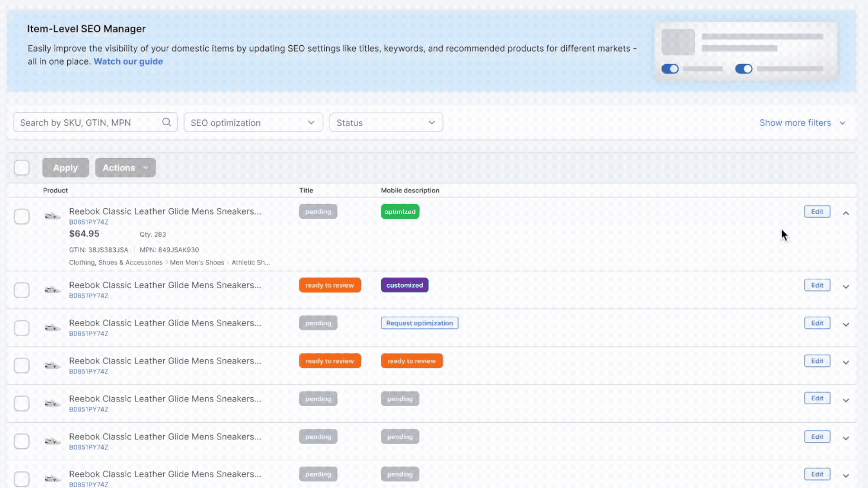Click the Qty. 283 text

(153, 234)
